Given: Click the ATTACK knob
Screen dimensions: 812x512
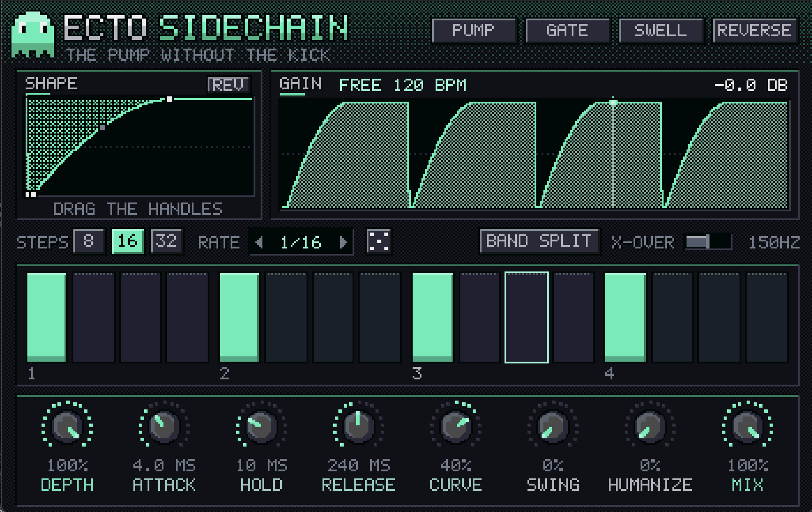Looking at the screenshot, I should [164, 427].
